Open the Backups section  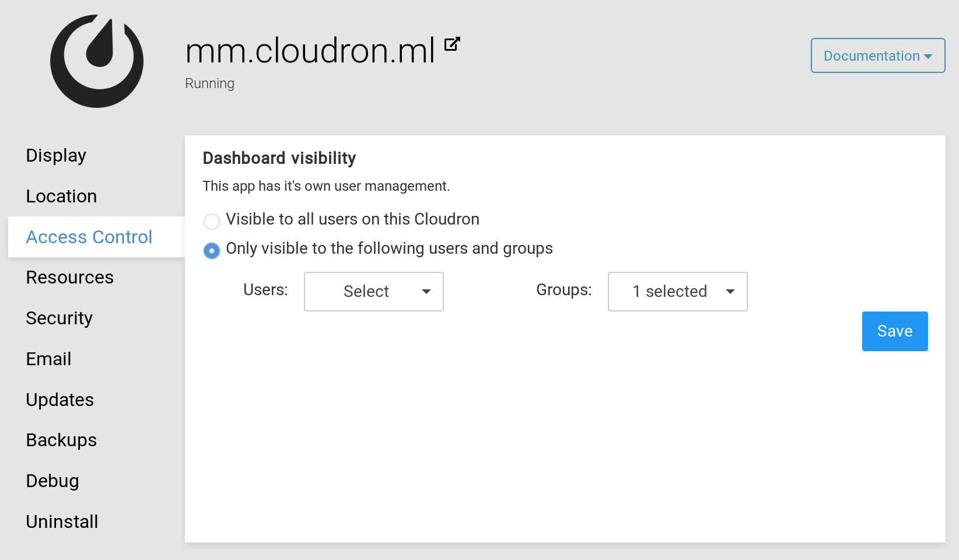click(x=61, y=440)
